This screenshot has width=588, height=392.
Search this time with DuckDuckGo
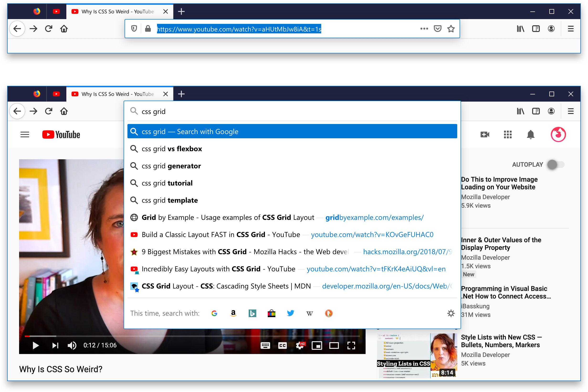tap(329, 313)
